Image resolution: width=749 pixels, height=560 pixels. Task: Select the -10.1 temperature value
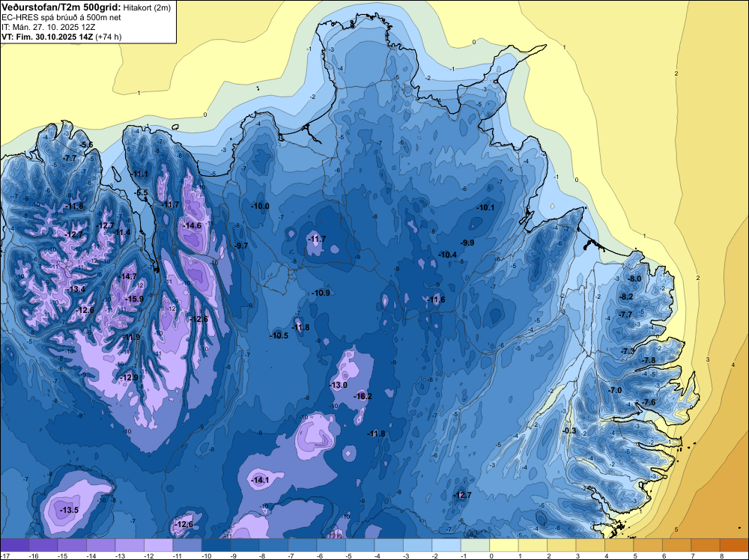pyautogui.click(x=485, y=207)
